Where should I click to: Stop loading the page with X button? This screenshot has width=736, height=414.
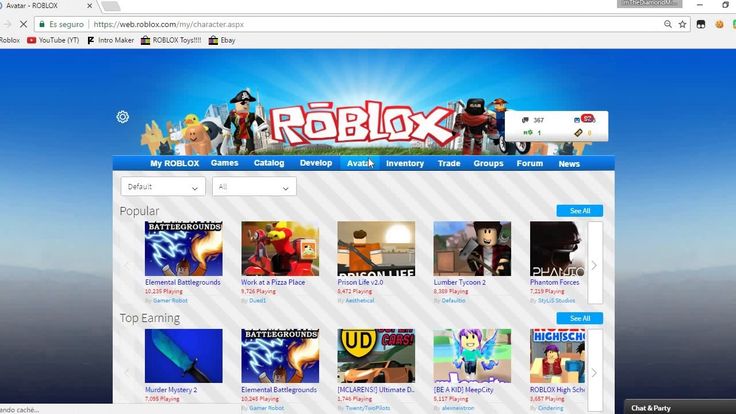23,24
